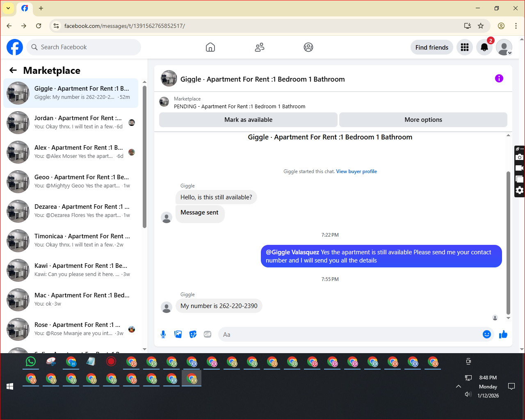525x420 pixels.
Task: Open a new browser tab
Action: (41, 8)
